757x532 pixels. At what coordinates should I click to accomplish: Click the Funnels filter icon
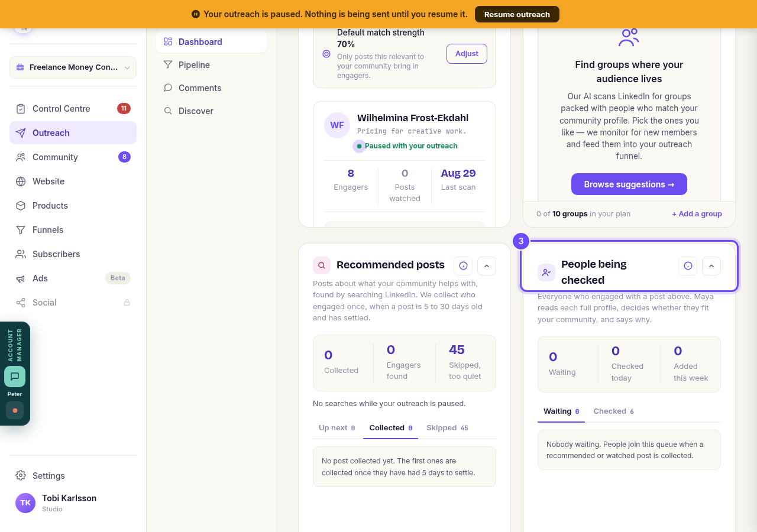coord(21,230)
